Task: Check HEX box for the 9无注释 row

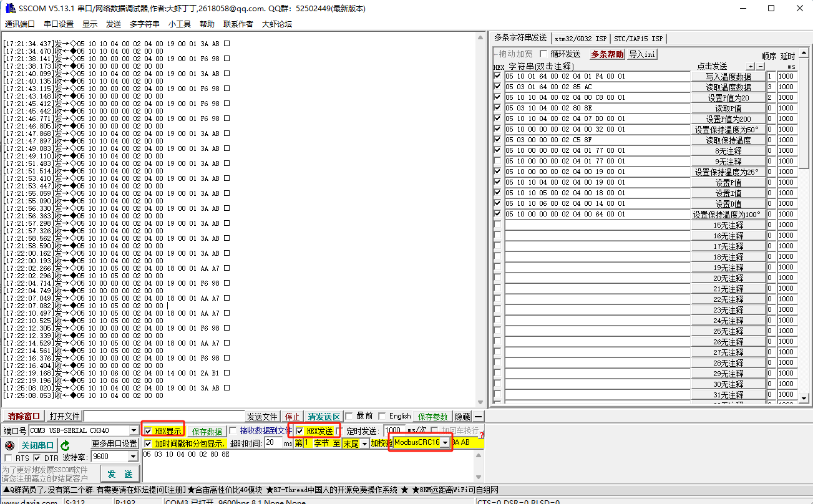Action: pyautogui.click(x=497, y=161)
